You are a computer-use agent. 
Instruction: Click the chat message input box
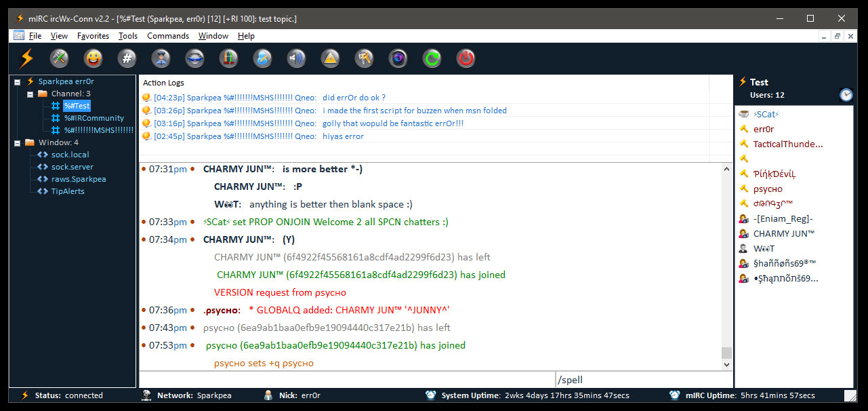pyautogui.click(x=347, y=380)
